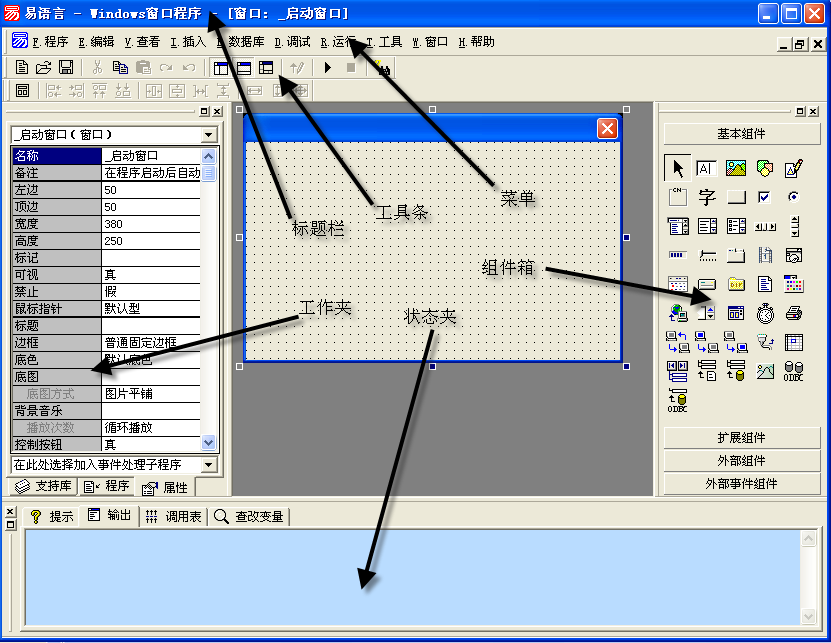
Task: Open the 程序 menu
Action: (50, 42)
